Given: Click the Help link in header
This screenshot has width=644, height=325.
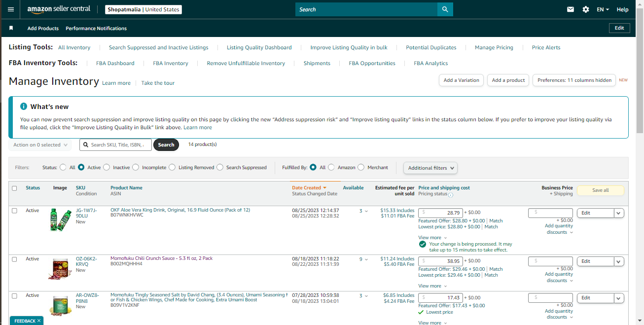Looking at the screenshot, I should pyautogui.click(x=622, y=9).
